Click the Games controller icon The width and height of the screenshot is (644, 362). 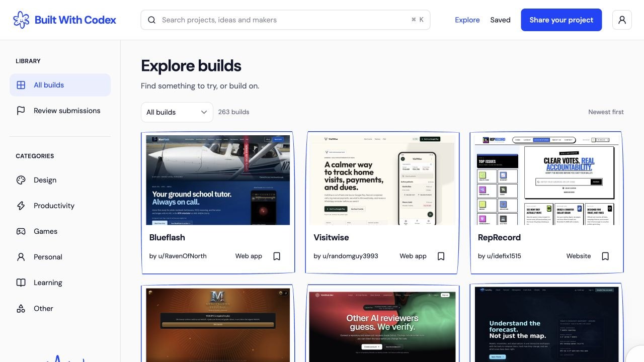point(21,231)
